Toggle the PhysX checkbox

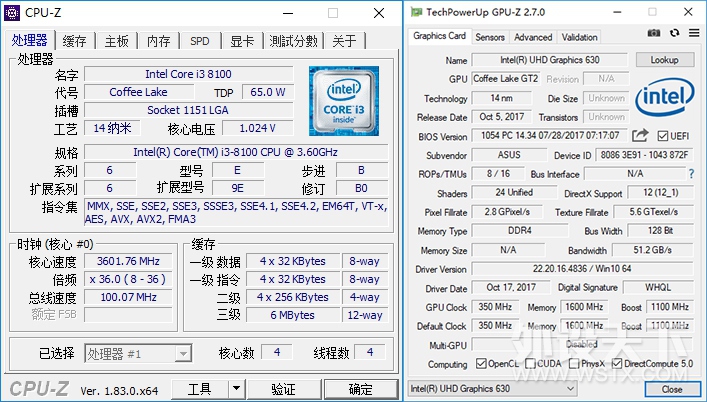pos(574,363)
